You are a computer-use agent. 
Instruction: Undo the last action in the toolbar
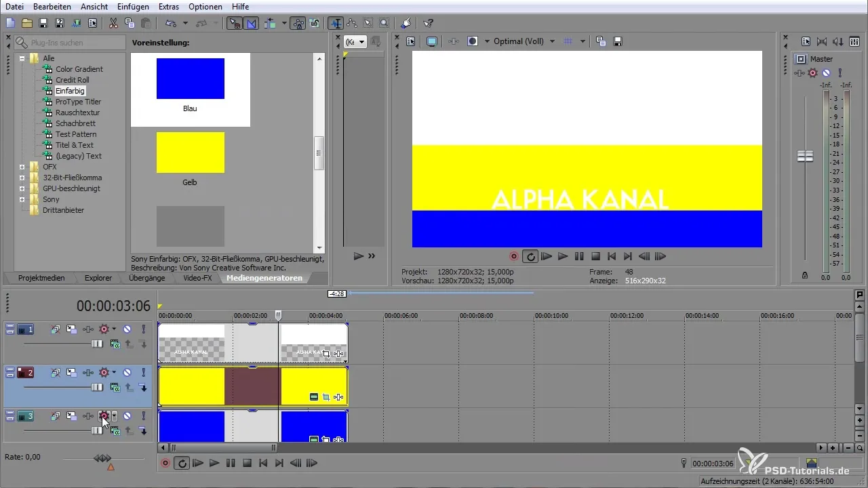(x=170, y=23)
